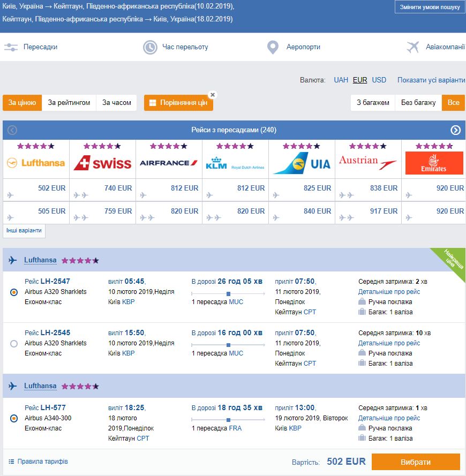Image resolution: width=466 pixels, height=476 pixels.
Task: Click the map pin icon for Аеропорти
Action: tap(273, 47)
